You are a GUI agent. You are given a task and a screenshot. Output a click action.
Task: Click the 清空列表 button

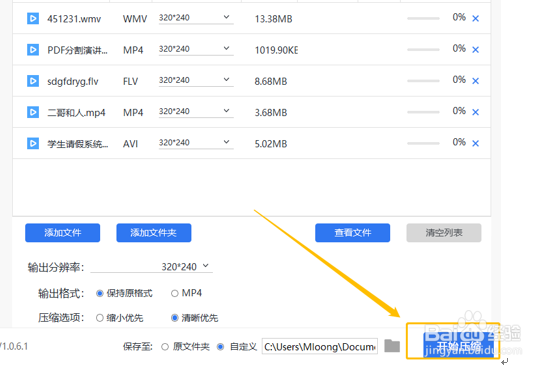[444, 233]
